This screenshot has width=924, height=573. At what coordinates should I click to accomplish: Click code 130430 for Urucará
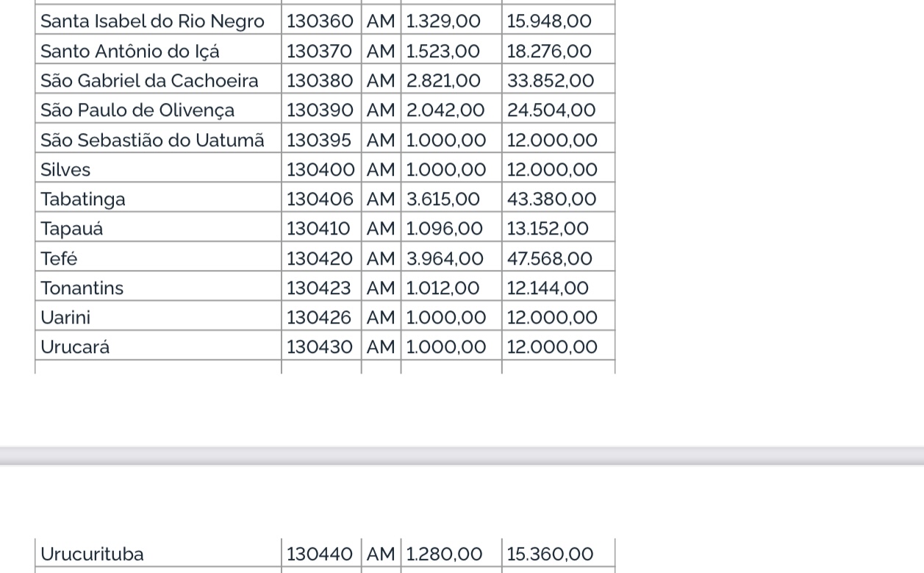[x=320, y=347]
